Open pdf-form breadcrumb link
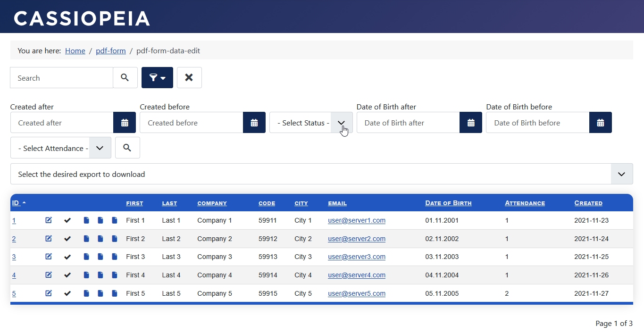Viewport: 644px width, 333px height. tap(111, 51)
